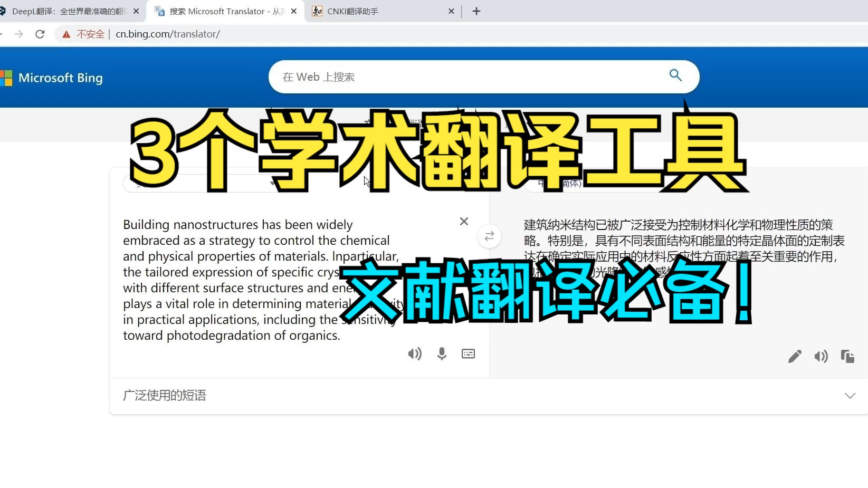Switch to the DeepL翻译 browser tab

tap(69, 11)
